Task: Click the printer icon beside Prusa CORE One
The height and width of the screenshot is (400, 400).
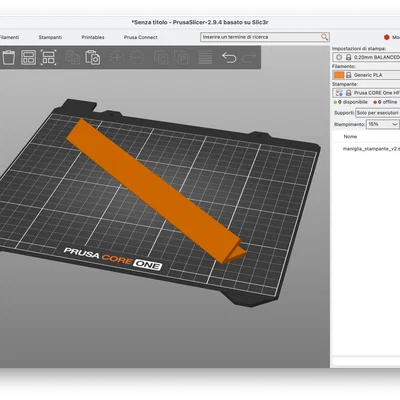Action: coord(339,93)
